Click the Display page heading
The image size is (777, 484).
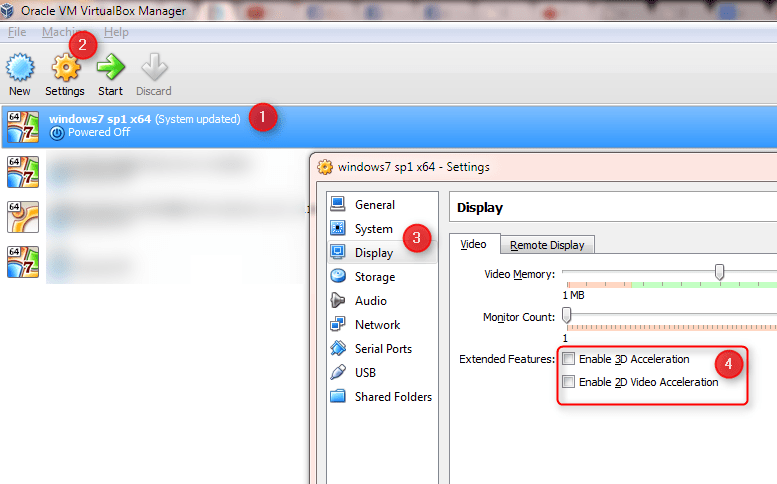(x=480, y=208)
